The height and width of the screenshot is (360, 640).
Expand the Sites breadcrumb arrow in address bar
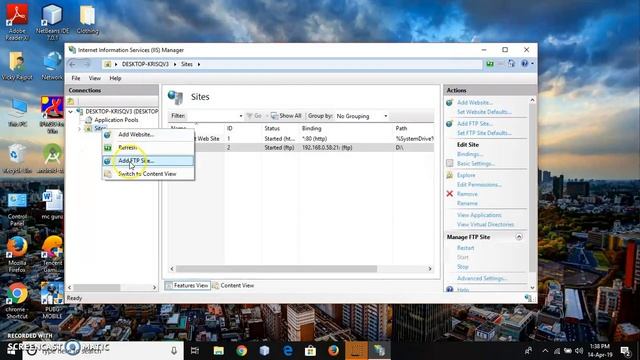tap(199, 64)
